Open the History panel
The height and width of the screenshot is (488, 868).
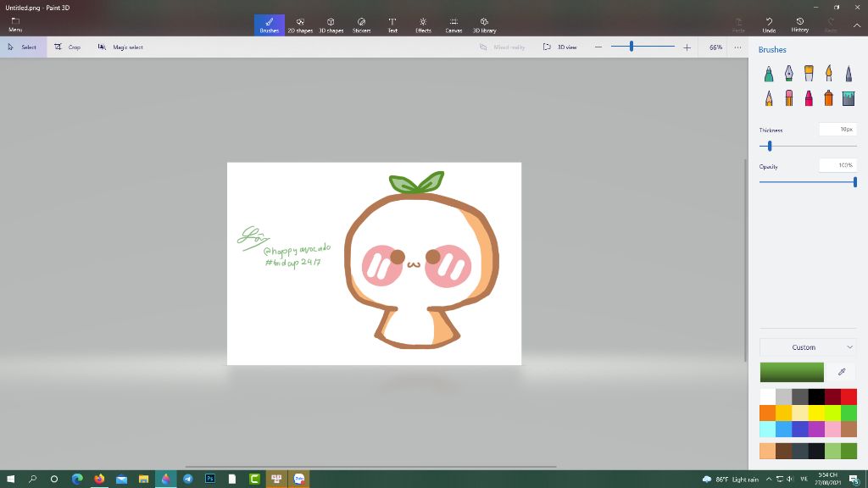(x=800, y=25)
